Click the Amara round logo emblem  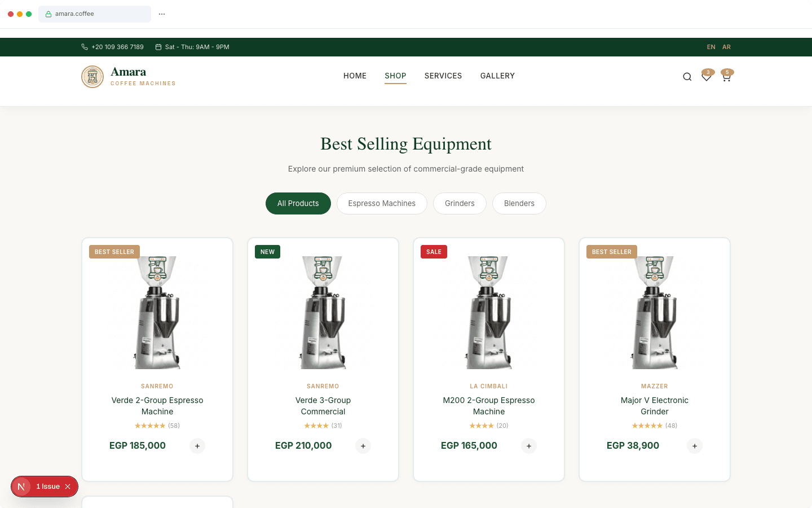(92, 77)
